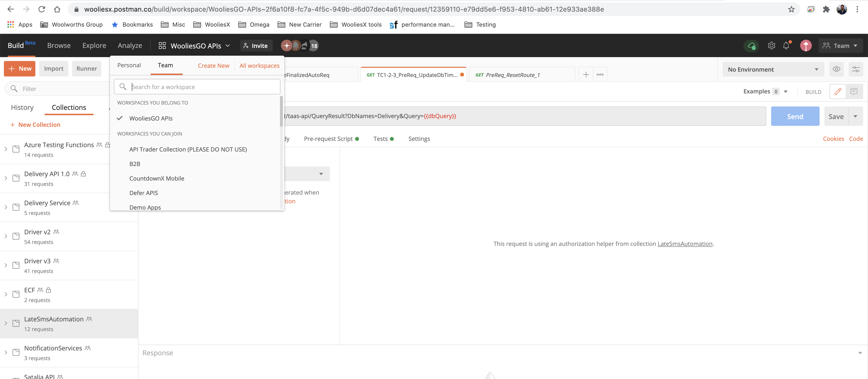Check the cloud sync status icon
Viewport: 868px width, 379px height.
[x=751, y=45]
